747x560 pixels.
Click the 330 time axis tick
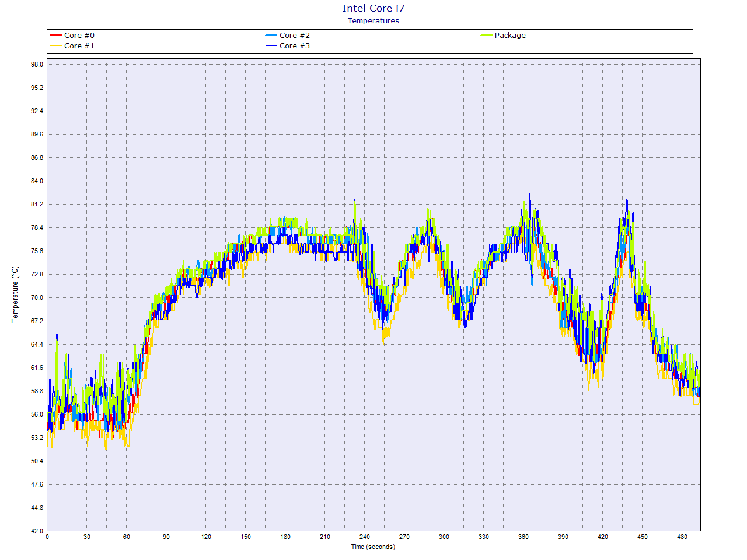click(x=484, y=537)
